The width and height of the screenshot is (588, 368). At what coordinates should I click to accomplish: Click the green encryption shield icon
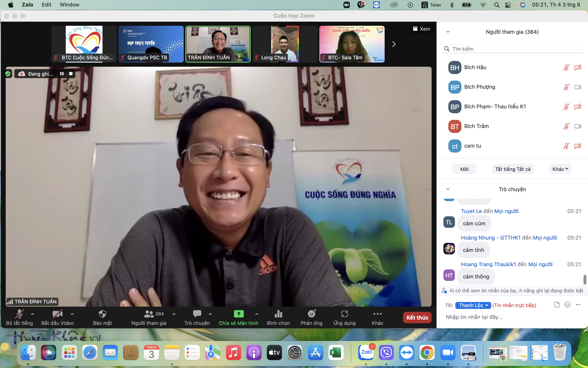pos(8,74)
